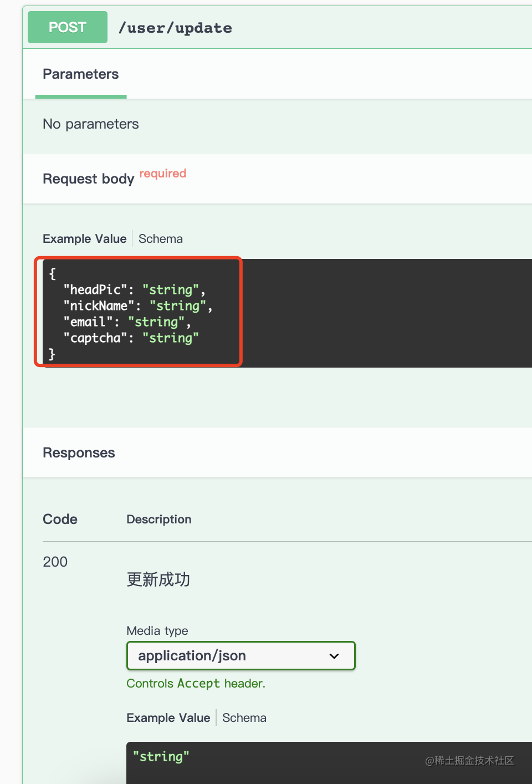Click the 更新成功 response description
This screenshot has height=784, width=532.
point(158,579)
